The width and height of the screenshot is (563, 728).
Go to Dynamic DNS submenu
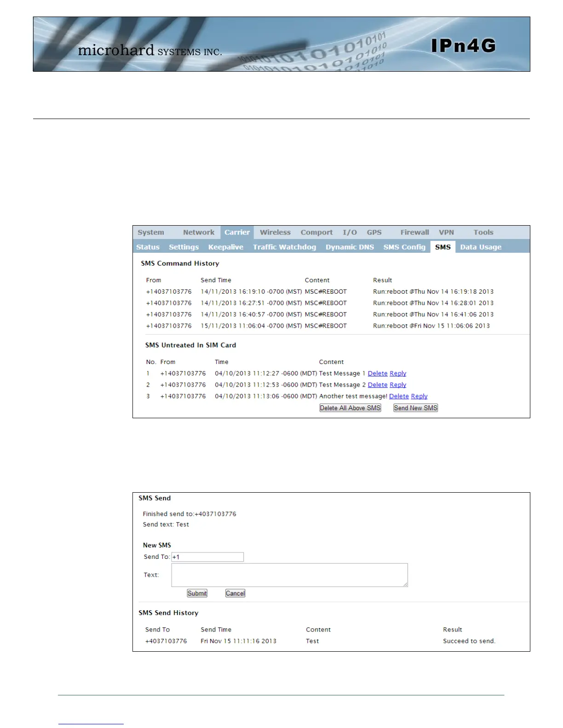[350, 247]
